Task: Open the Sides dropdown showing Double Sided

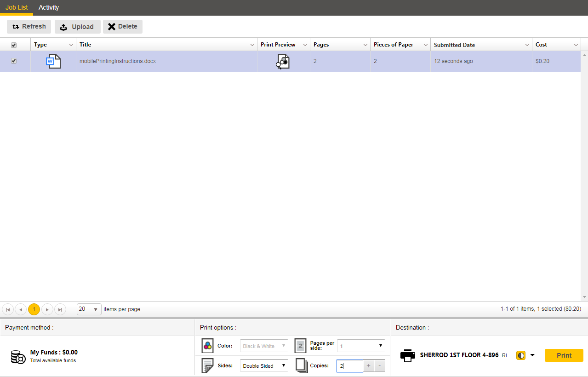Action: coord(264,366)
